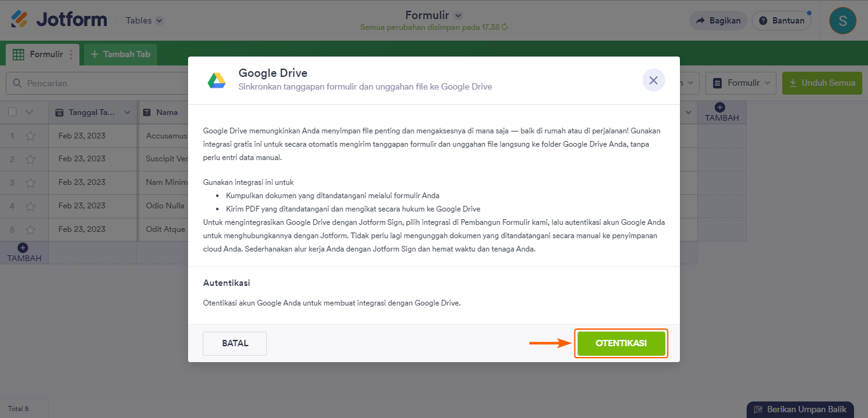Click the Total 5 status text
Image resolution: width=868 pixels, height=418 pixels.
(x=18, y=408)
